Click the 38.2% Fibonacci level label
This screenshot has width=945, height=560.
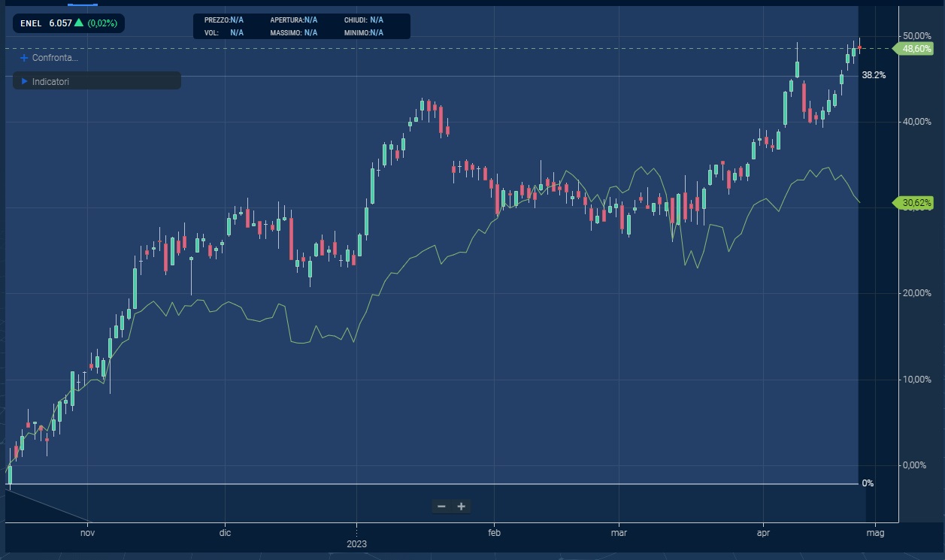(x=874, y=75)
